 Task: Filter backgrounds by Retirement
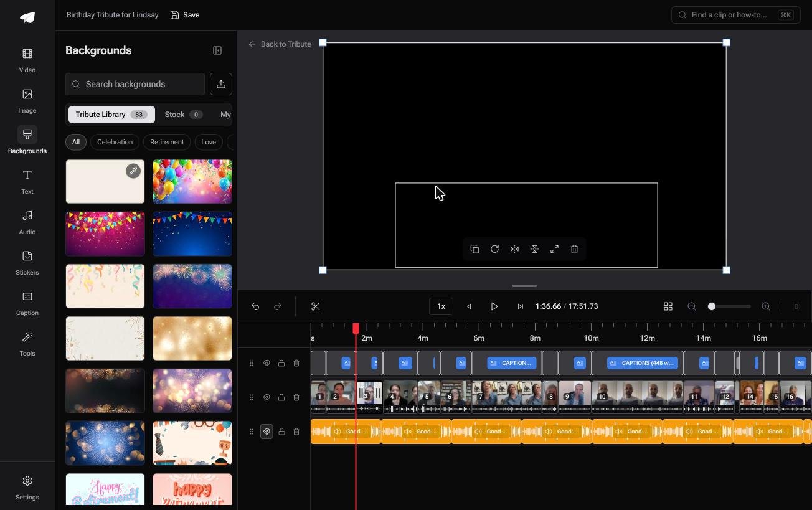pos(167,142)
